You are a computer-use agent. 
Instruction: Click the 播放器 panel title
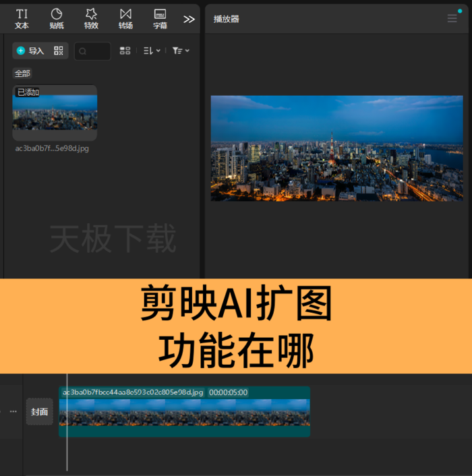(226, 19)
